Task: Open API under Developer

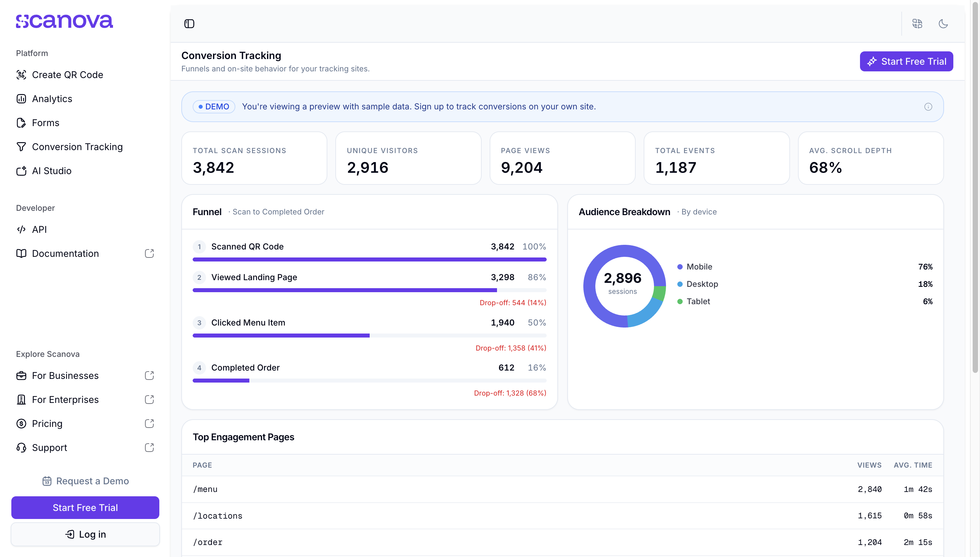Action: point(85,229)
